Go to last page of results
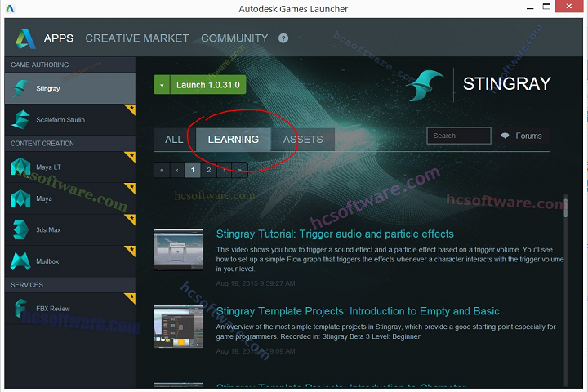588x392 pixels. coord(239,170)
